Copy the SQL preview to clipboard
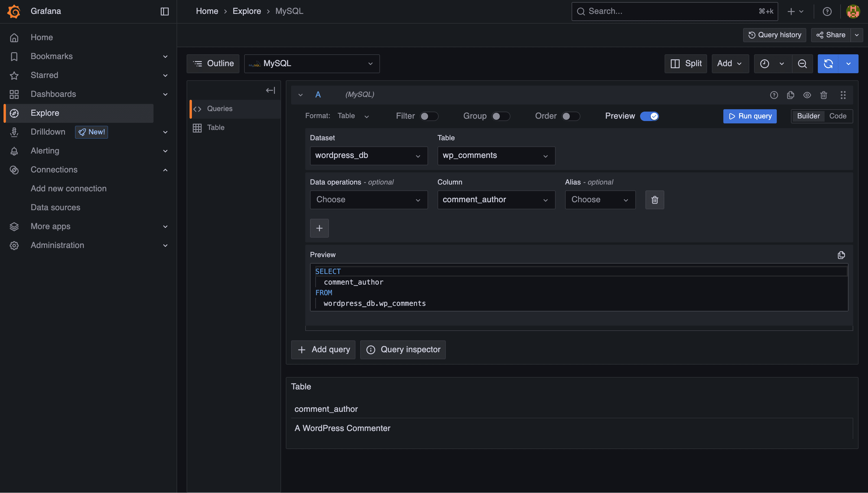This screenshot has height=493, width=868. (x=841, y=255)
